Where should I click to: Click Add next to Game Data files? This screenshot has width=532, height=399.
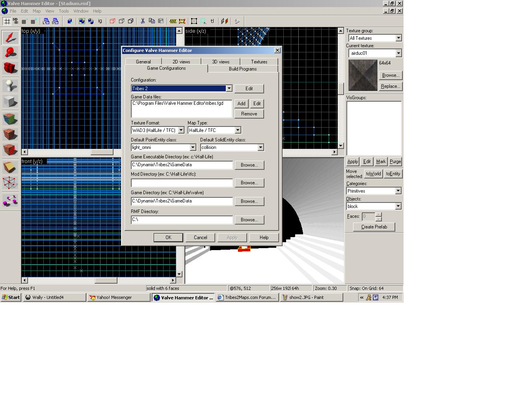coord(241,104)
